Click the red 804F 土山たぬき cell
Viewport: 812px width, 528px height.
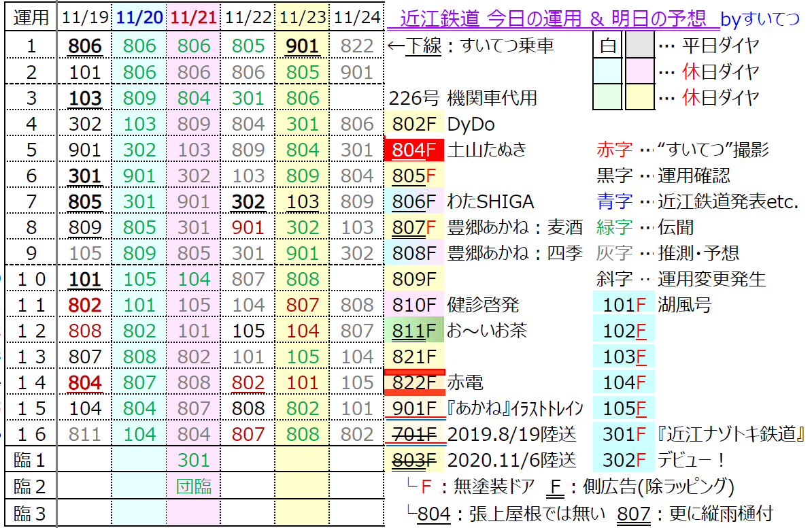pyautogui.click(x=414, y=150)
